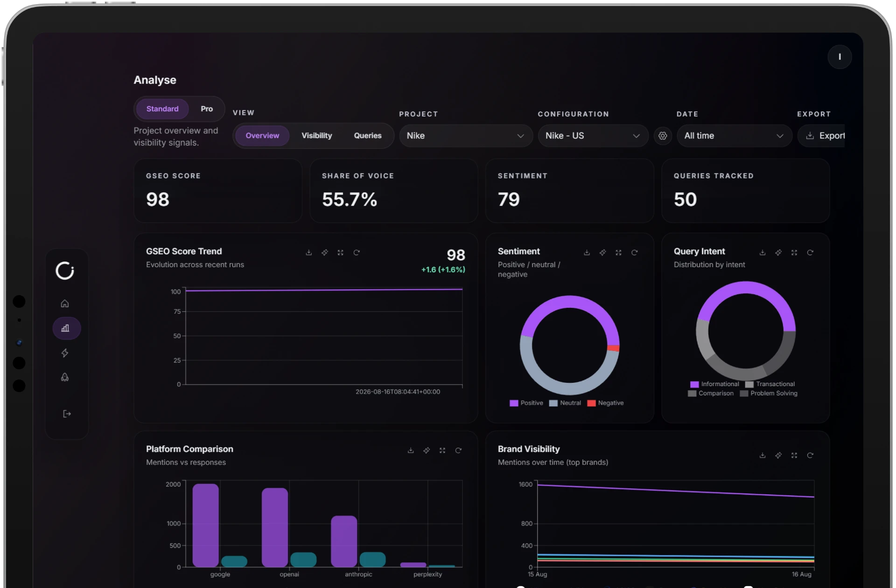Screen dimensions: 896x588
Task: Refresh the Sentiment chart
Action: (634, 252)
